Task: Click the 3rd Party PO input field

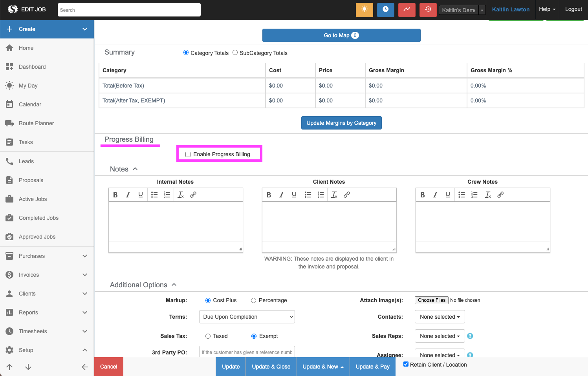Action: click(x=247, y=352)
